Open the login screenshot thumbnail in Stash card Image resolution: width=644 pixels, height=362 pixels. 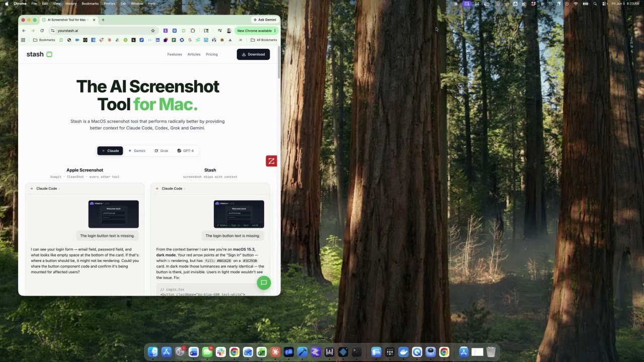coord(239,214)
